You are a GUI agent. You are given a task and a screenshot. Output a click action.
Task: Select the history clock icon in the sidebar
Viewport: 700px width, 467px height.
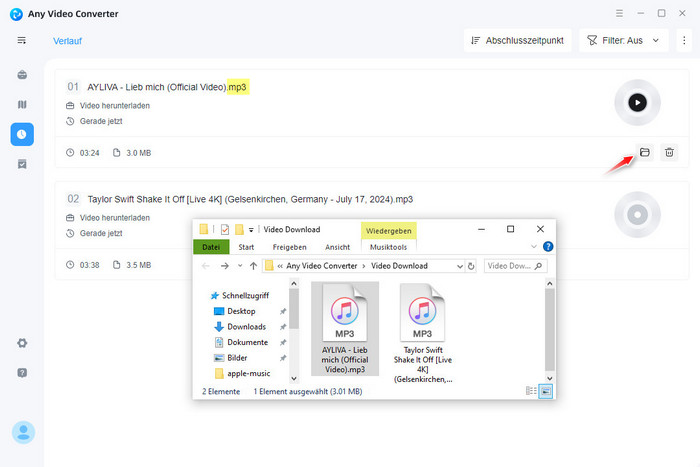pyautogui.click(x=22, y=134)
